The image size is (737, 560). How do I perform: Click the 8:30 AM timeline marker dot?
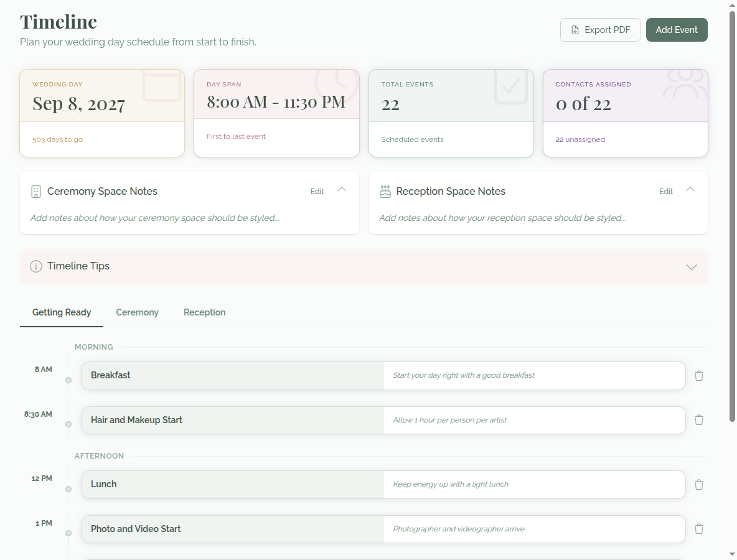(x=68, y=424)
